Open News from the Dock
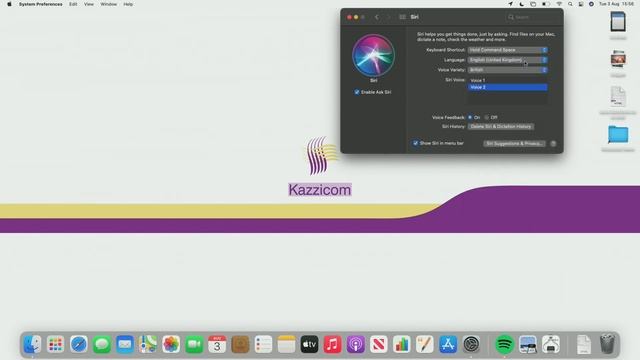Image resolution: width=640 pixels, height=360 pixels. click(379, 344)
